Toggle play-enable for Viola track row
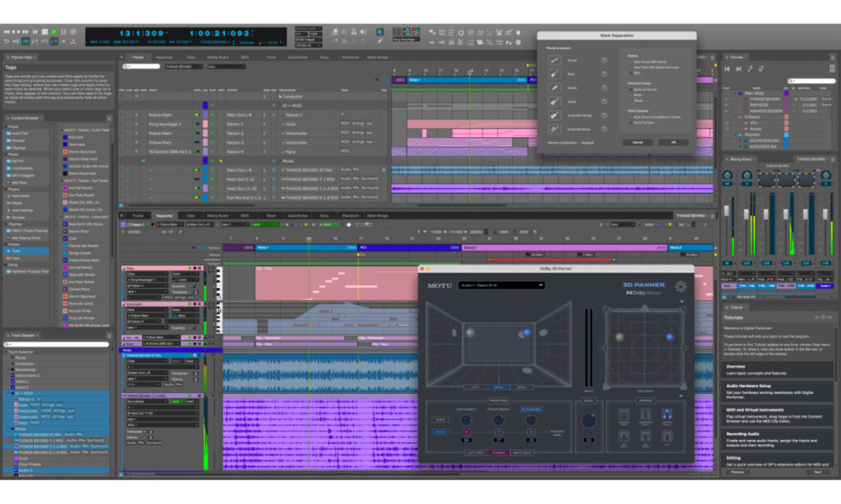841x504 pixels. point(213,124)
